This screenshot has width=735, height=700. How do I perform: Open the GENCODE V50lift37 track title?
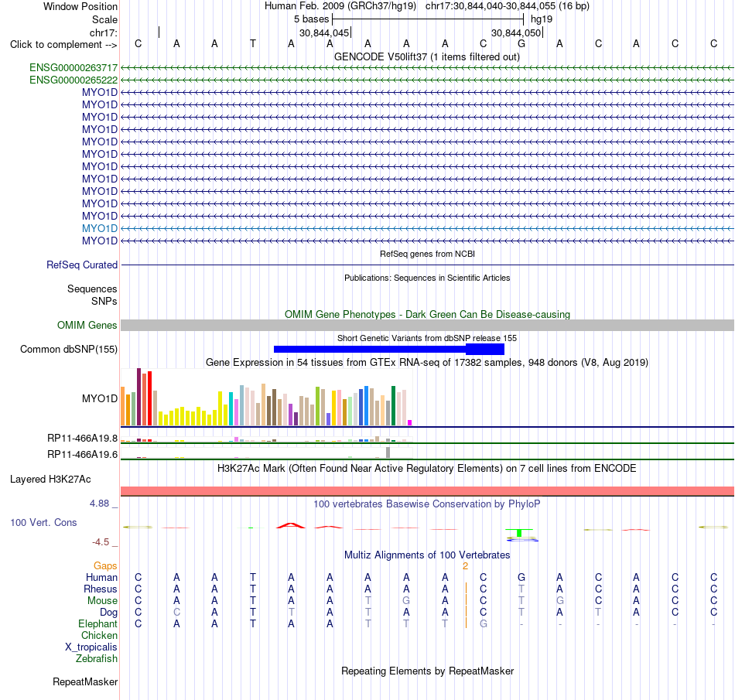click(x=427, y=56)
